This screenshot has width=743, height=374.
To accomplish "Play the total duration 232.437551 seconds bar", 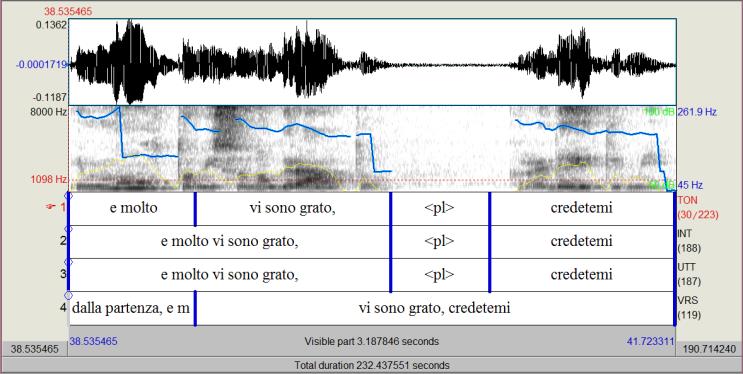I will (372, 365).
